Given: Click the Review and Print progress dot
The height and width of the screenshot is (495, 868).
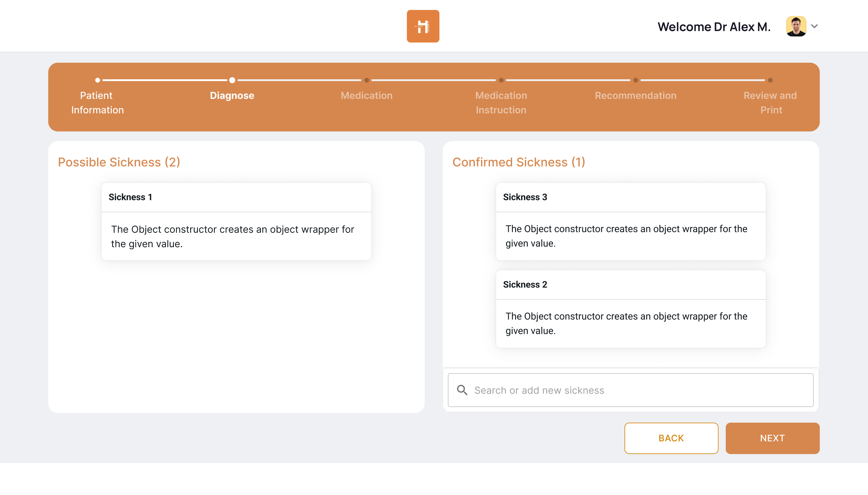Looking at the screenshot, I should pos(770,80).
